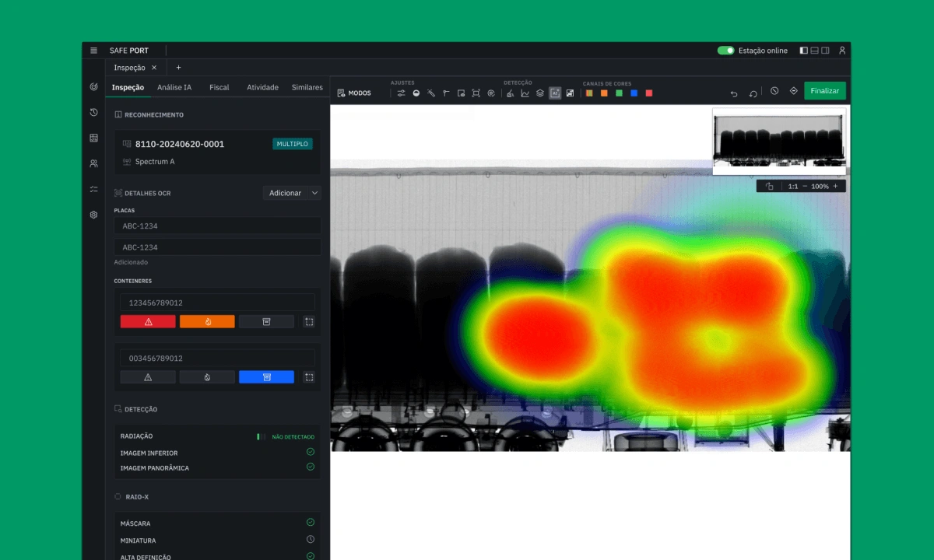Screen dimensions: 934x560
Task: Select the right panel layout icon
Action: click(x=825, y=51)
